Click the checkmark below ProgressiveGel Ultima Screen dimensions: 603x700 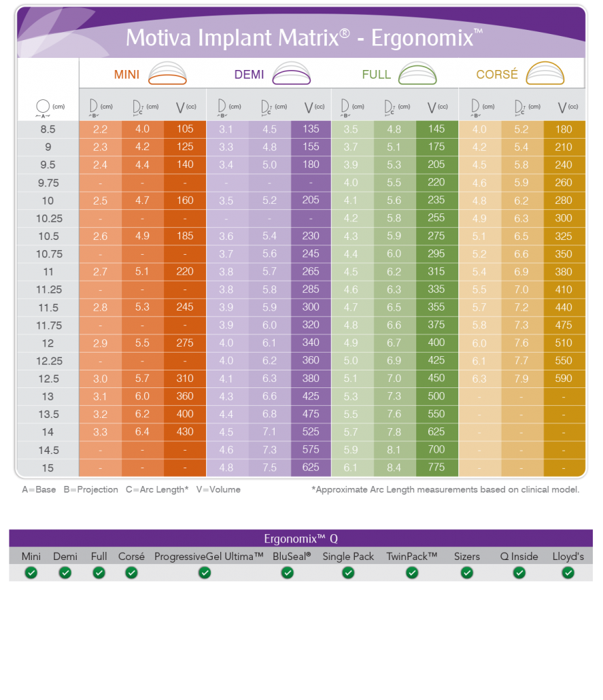pyautogui.click(x=205, y=573)
